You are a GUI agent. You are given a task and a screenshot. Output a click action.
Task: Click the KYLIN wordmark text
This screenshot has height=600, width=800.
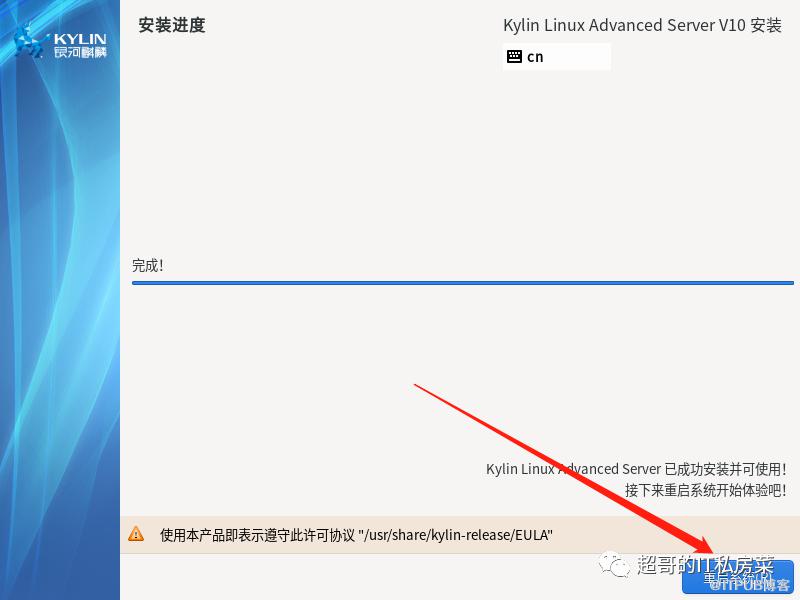[x=80, y=39]
